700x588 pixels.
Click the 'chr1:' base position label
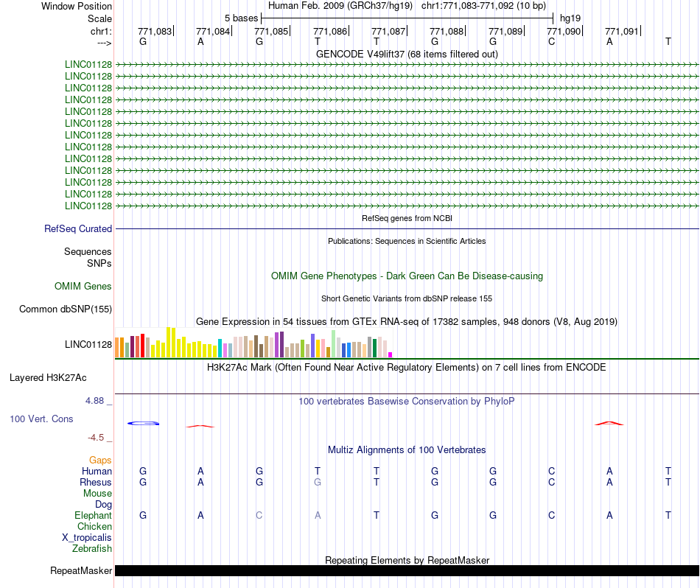[101, 31]
